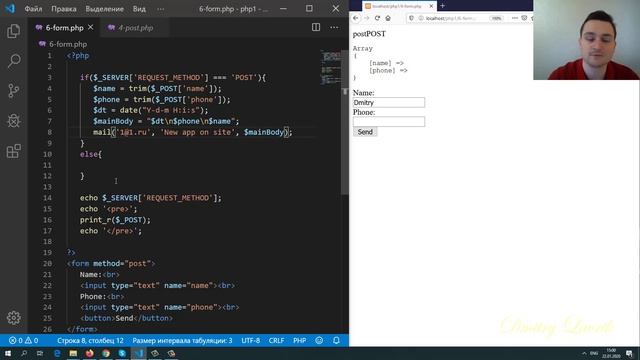This screenshot has width=640, height=360.
Task: Show more menu bar items via ellipsis
Action: tap(161, 9)
